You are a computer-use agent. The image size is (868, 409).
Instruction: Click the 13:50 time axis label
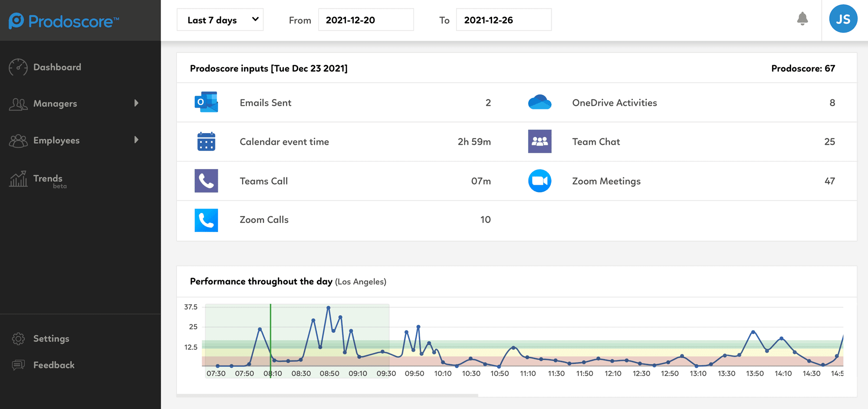pos(755,373)
